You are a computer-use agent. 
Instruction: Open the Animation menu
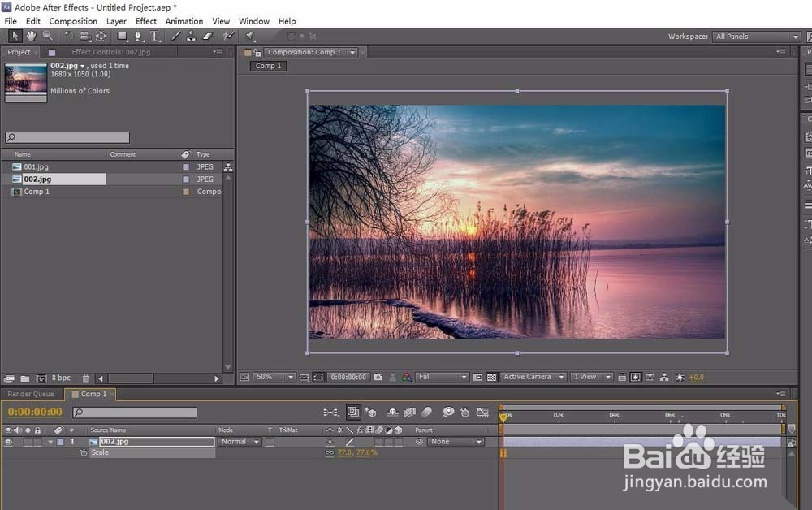(184, 21)
